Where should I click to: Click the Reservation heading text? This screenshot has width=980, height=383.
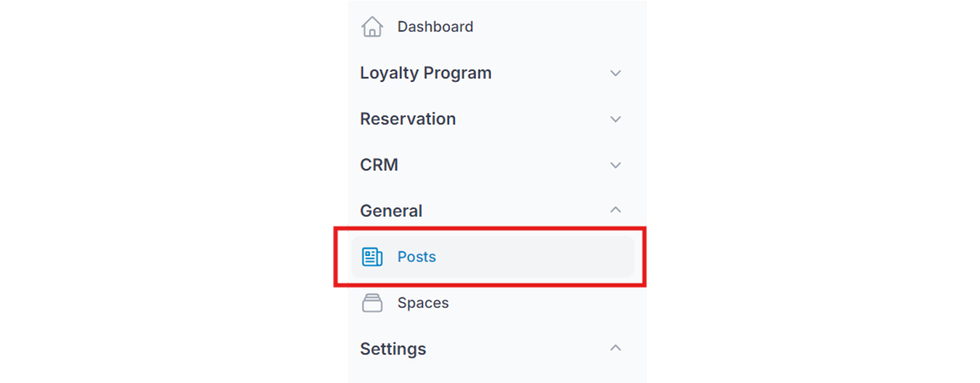pyautogui.click(x=408, y=119)
